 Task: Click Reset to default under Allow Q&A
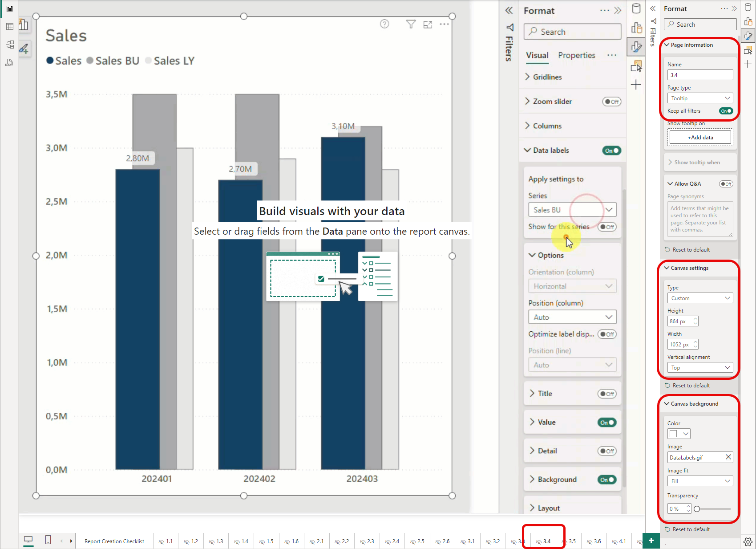687,250
